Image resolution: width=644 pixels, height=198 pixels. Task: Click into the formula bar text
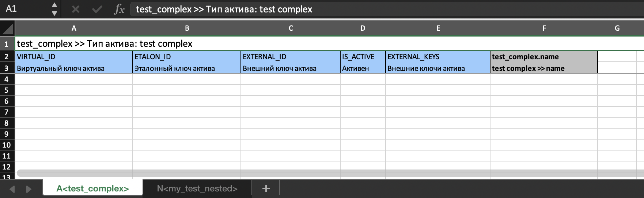pyautogui.click(x=365, y=9)
